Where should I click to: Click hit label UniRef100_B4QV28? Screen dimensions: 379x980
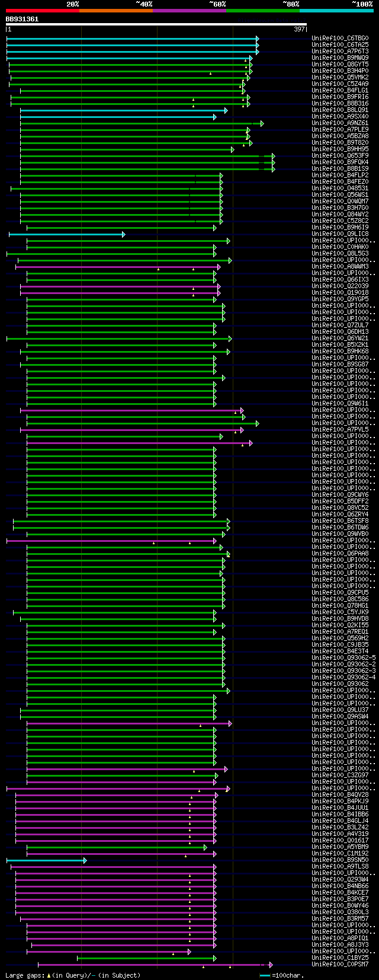pos(340,795)
